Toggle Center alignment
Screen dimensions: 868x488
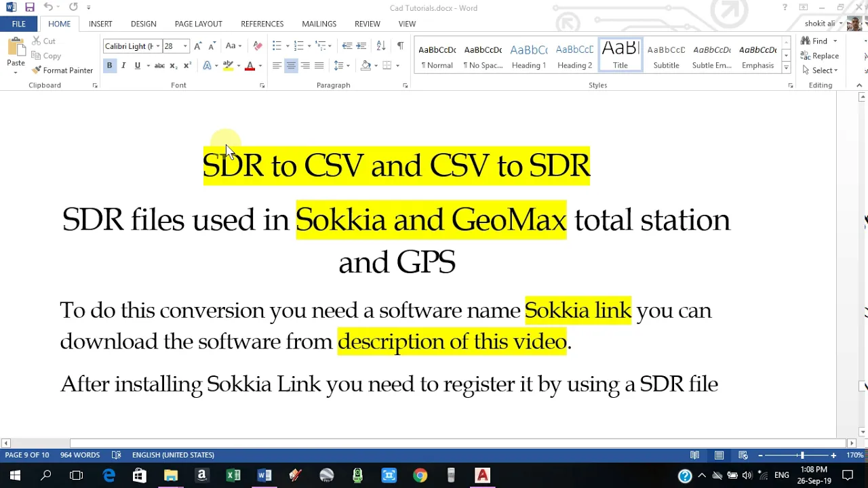pyautogui.click(x=291, y=66)
